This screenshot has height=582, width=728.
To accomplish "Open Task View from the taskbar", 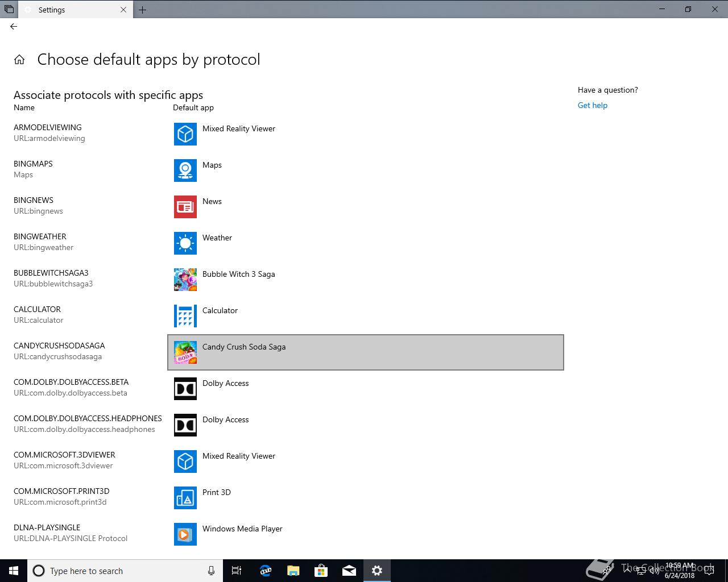I will (237, 571).
